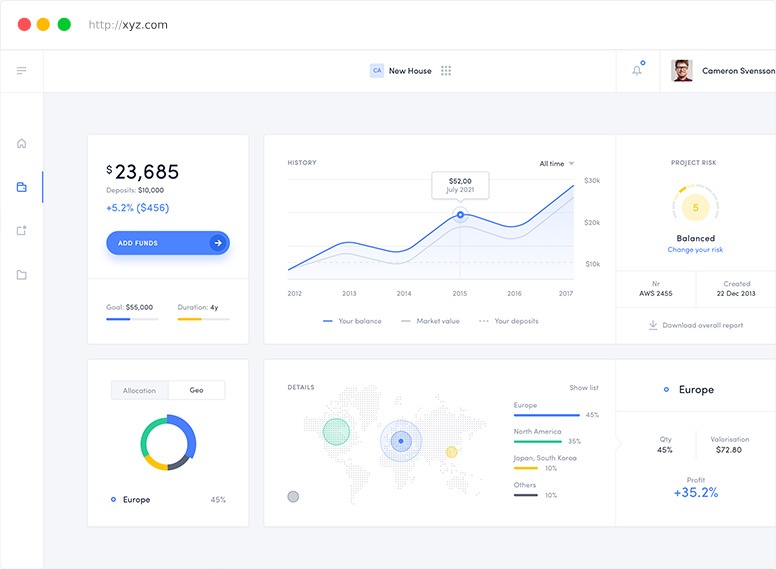
Task: Click the download arrow icon
Action: tap(653, 325)
